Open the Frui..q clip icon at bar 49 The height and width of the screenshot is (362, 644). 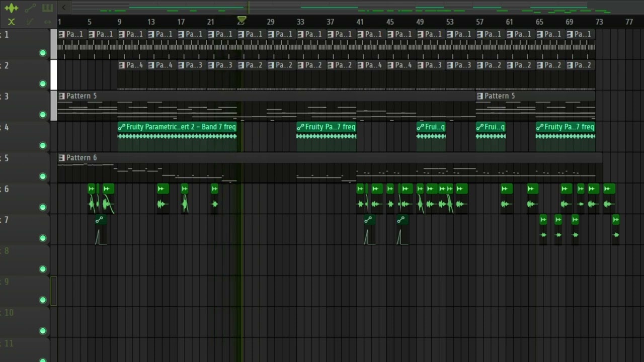pos(420,127)
